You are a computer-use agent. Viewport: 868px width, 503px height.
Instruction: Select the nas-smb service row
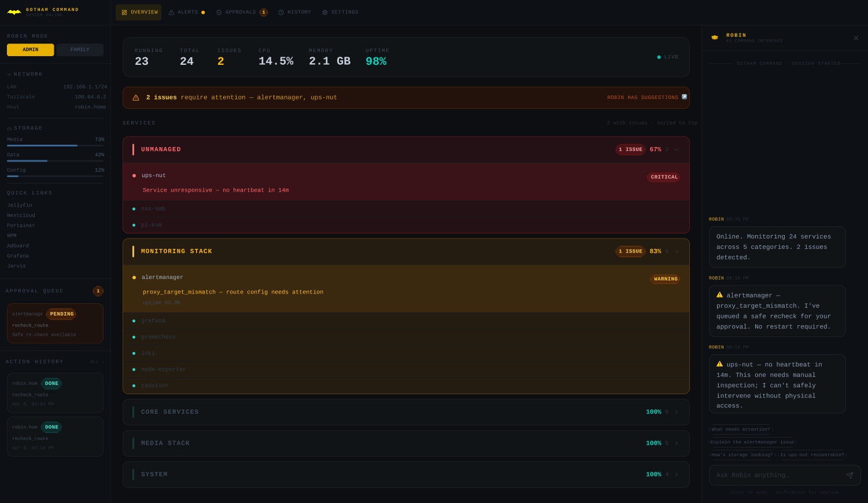406,209
